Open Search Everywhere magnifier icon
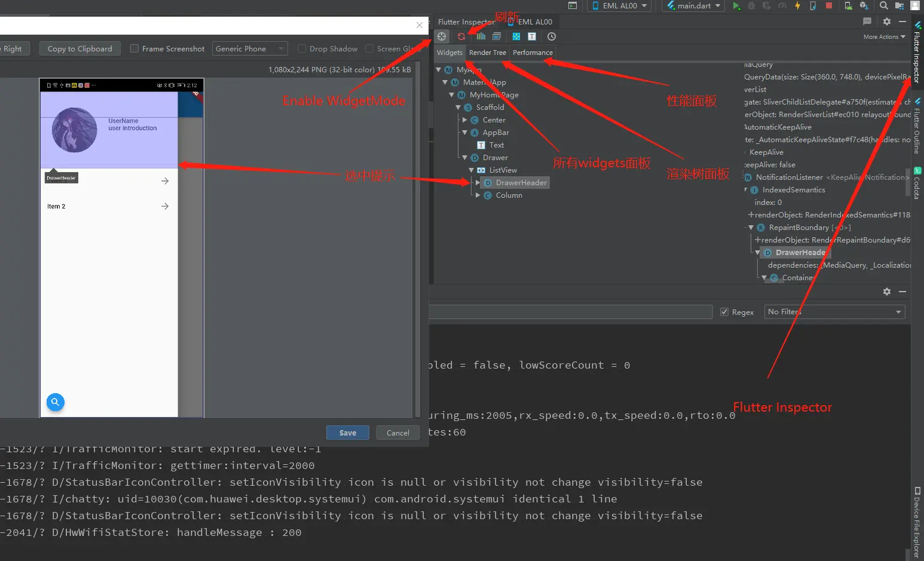This screenshot has width=924, height=561. (x=883, y=6)
